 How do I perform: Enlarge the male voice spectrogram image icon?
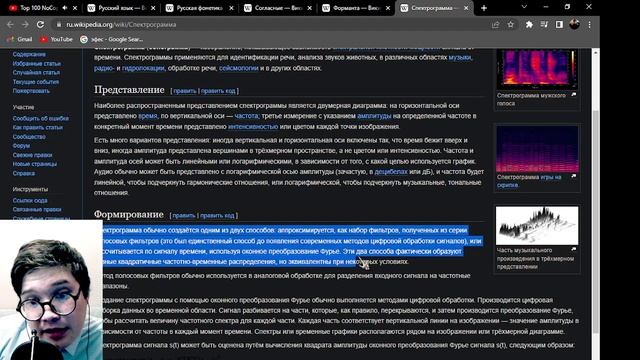[573, 95]
